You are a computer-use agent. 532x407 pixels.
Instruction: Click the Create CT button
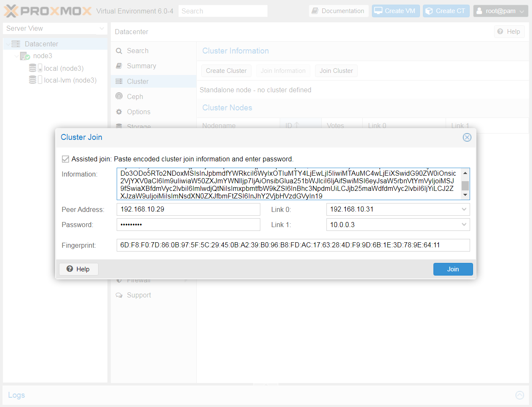(x=446, y=11)
